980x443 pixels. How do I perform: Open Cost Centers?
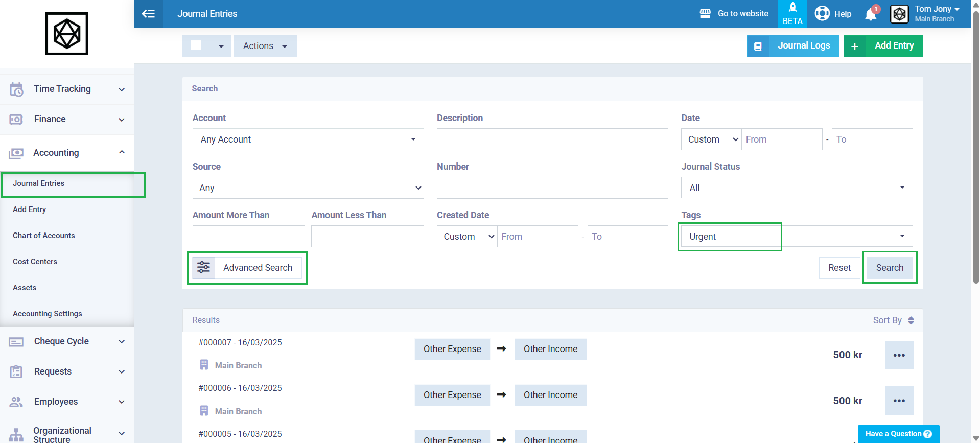tap(67, 262)
